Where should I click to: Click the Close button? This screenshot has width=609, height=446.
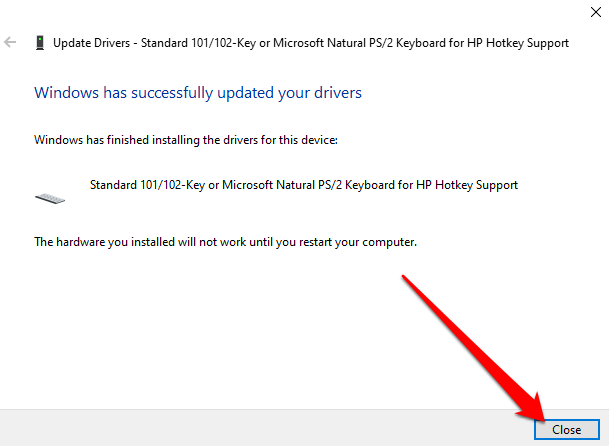(566, 429)
